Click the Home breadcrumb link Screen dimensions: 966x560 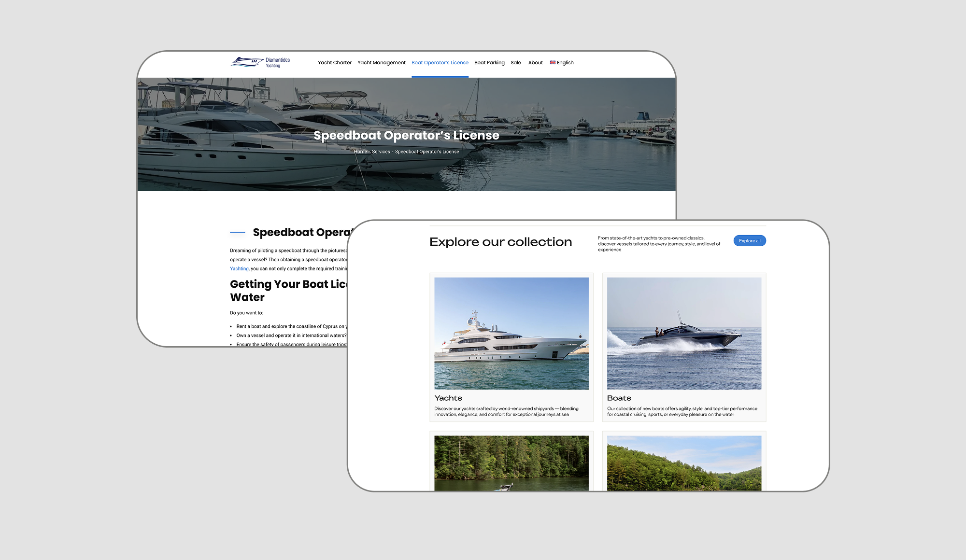click(360, 152)
